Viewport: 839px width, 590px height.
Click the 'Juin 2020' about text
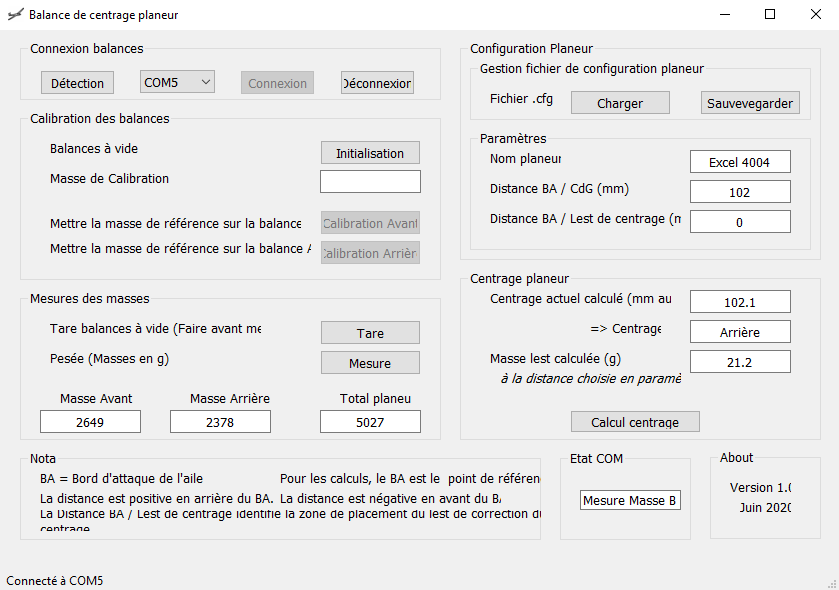tap(765, 507)
